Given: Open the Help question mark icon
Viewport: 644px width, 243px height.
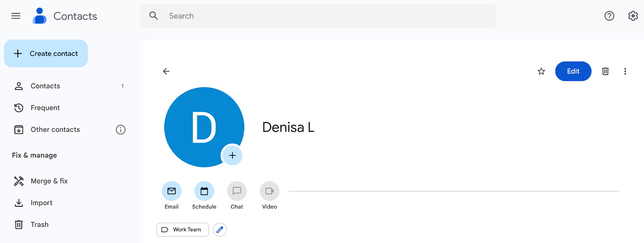Looking at the screenshot, I should (609, 16).
